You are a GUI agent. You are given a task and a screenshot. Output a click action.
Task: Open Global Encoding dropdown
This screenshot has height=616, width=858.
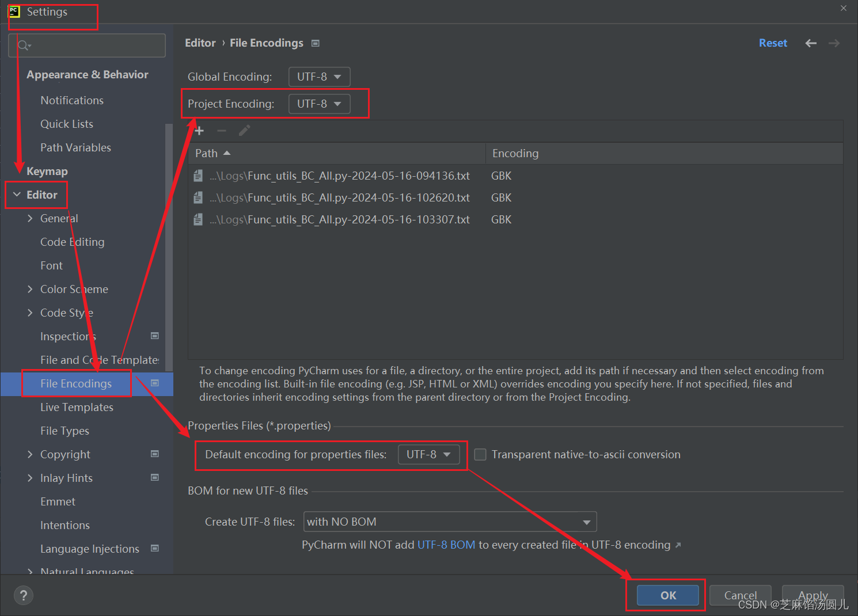click(319, 77)
